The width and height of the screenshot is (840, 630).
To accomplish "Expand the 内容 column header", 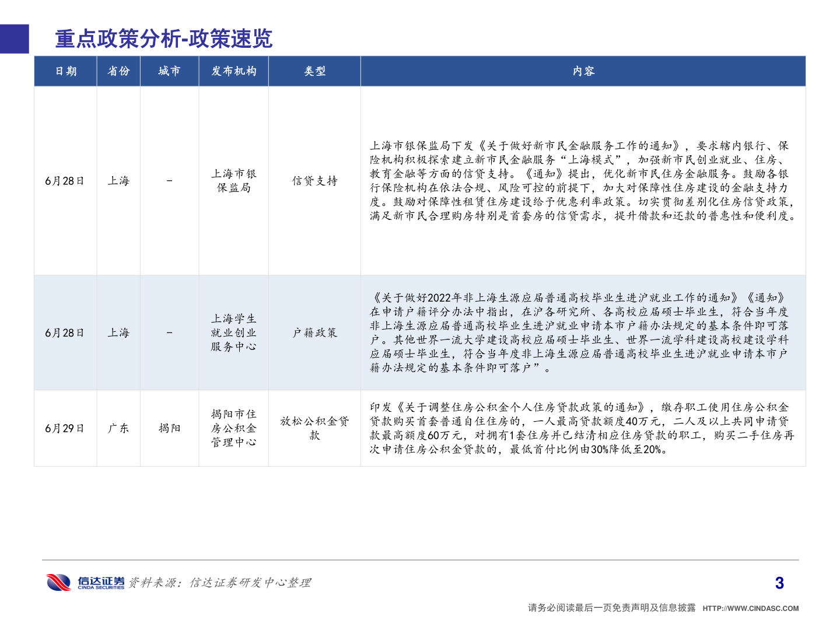I will pyautogui.click(x=585, y=71).
